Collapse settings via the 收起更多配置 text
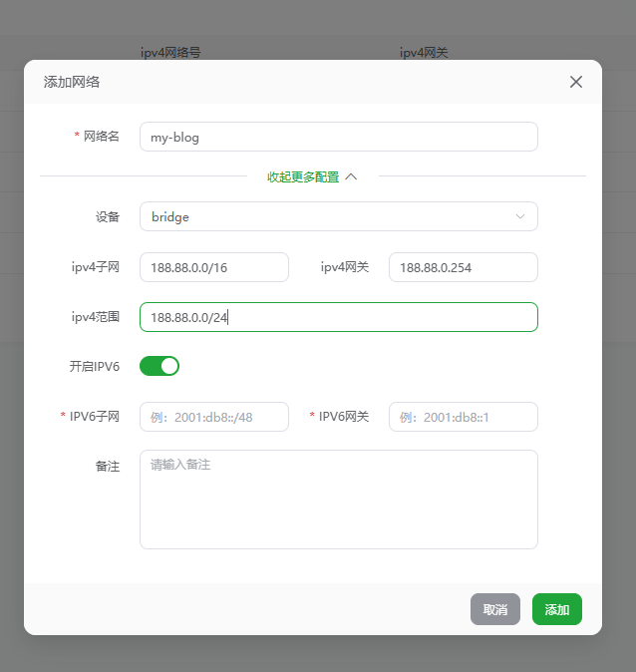Image resolution: width=636 pixels, height=672 pixels. [x=303, y=176]
